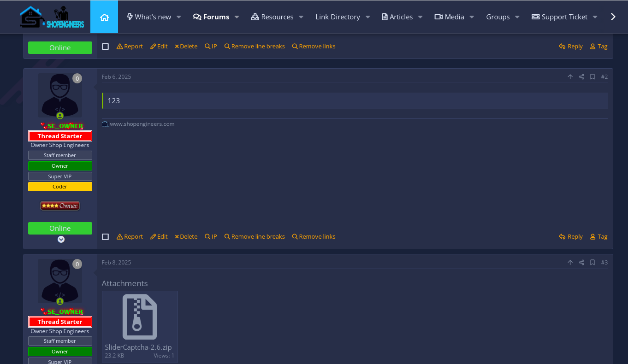Jump to parent post arrow on post #3

570,263
